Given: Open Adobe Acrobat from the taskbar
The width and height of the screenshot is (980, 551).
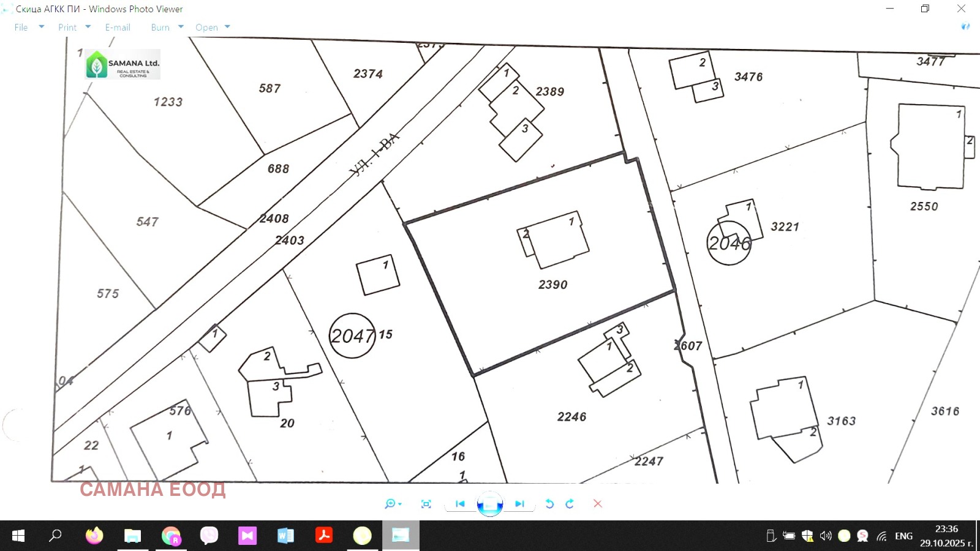Looking at the screenshot, I should coord(324,536).
